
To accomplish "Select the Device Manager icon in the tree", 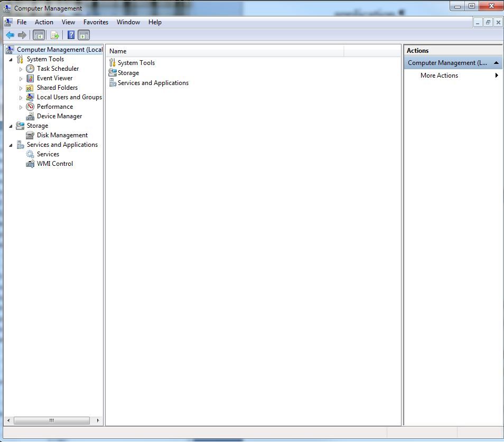I will coord(30,116).
